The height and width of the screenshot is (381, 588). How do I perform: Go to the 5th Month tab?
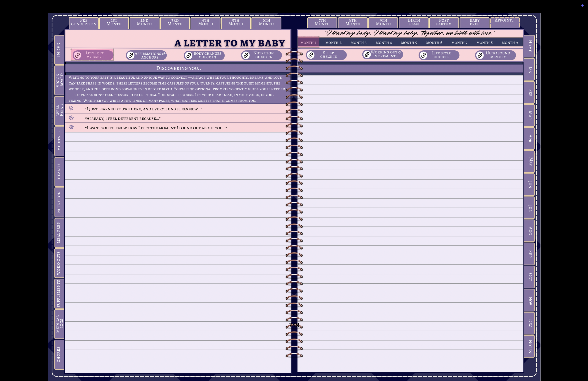click(x=235, y=23)
